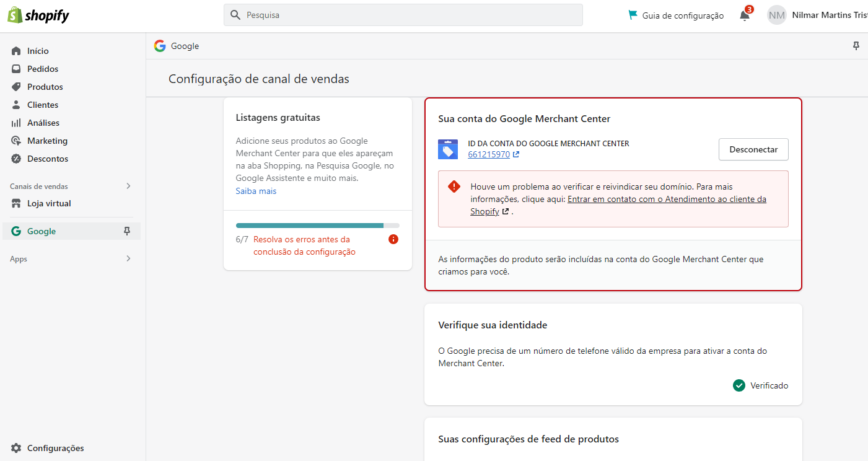
Task: Click the Google G icon in sidebar
Action: 16,231
